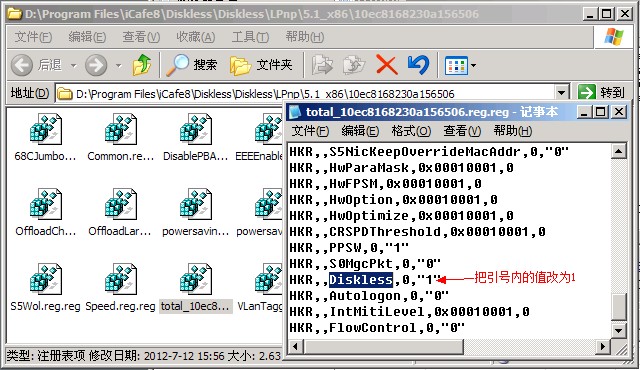This screenshot has width=640, height=370.
Task: Click the 转到 Go button
Action: (602, 92)
